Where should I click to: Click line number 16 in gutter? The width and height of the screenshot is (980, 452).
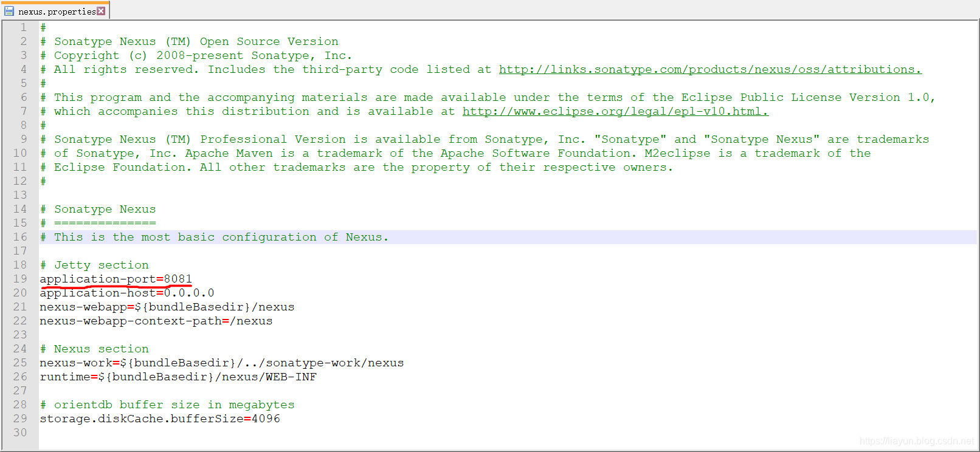(x=20, y=237)
